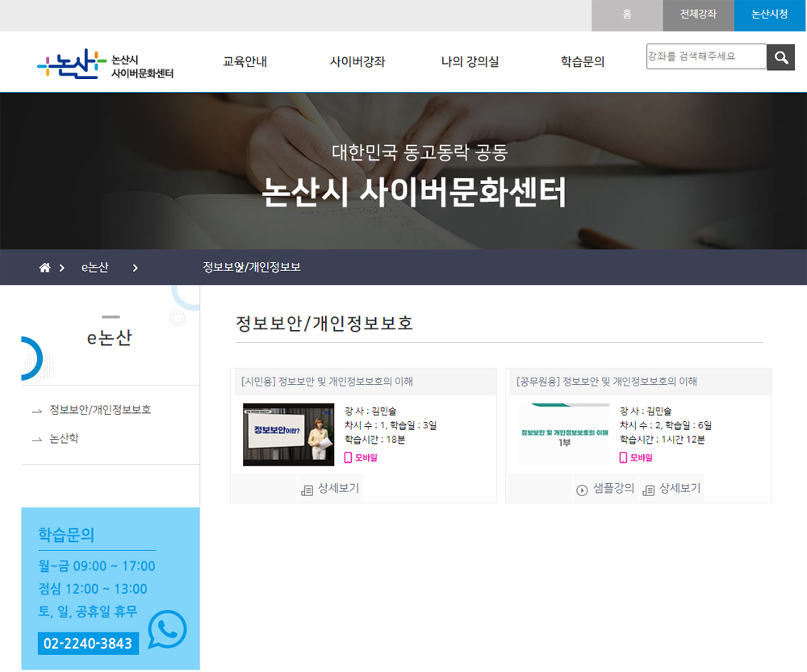The height and width of the screenshot is (672, 807).
Task: Click the WhatsApp-style phone icon
Action: click(167, 630)
